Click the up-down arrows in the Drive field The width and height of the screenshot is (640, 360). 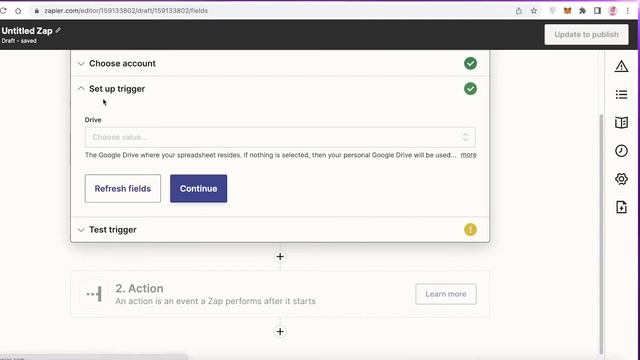point(465,137)
